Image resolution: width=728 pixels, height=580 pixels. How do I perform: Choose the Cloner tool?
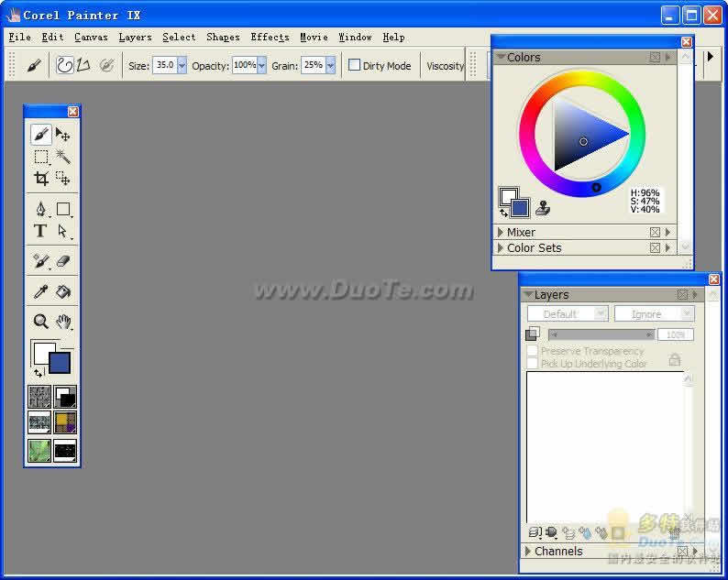(x=41, y=261)
